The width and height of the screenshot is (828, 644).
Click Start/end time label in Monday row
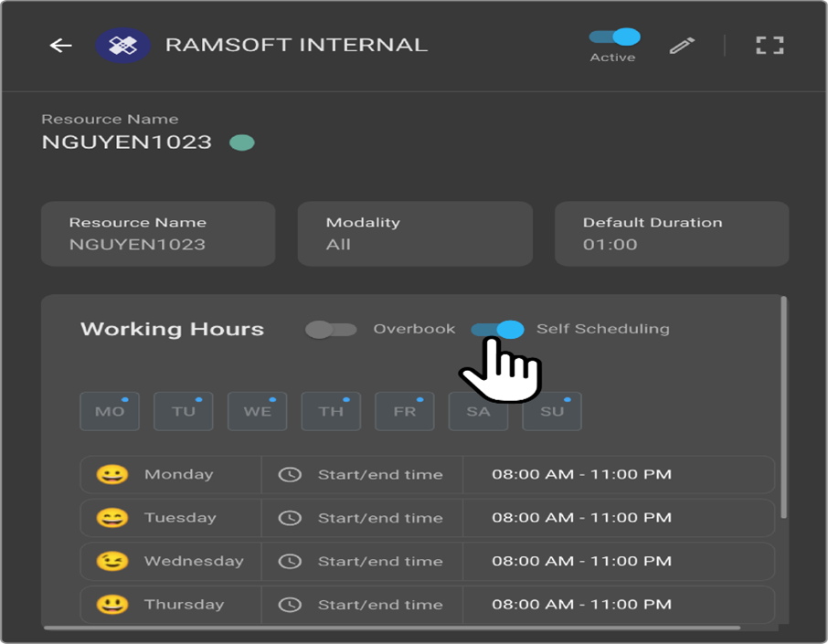coord(380,475)
